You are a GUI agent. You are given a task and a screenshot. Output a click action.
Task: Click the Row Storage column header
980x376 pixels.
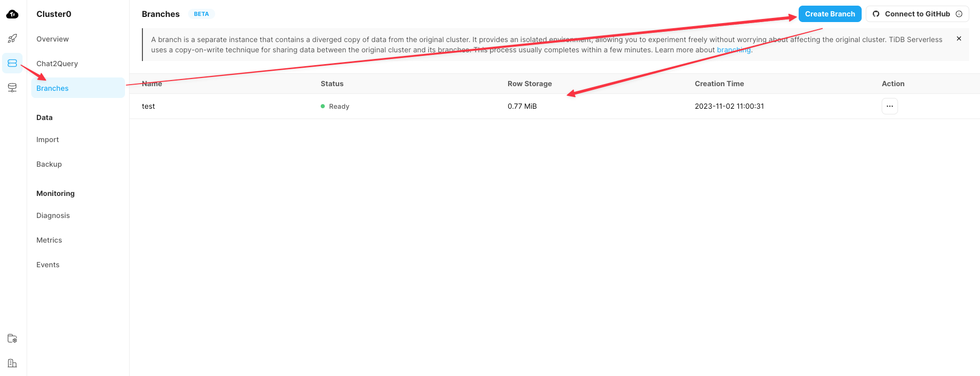tap(530, 84)
